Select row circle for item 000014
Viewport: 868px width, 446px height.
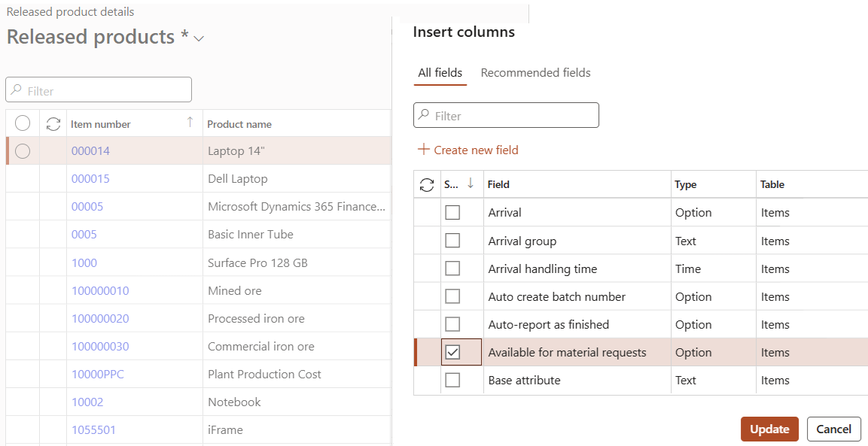click(23, 151)
